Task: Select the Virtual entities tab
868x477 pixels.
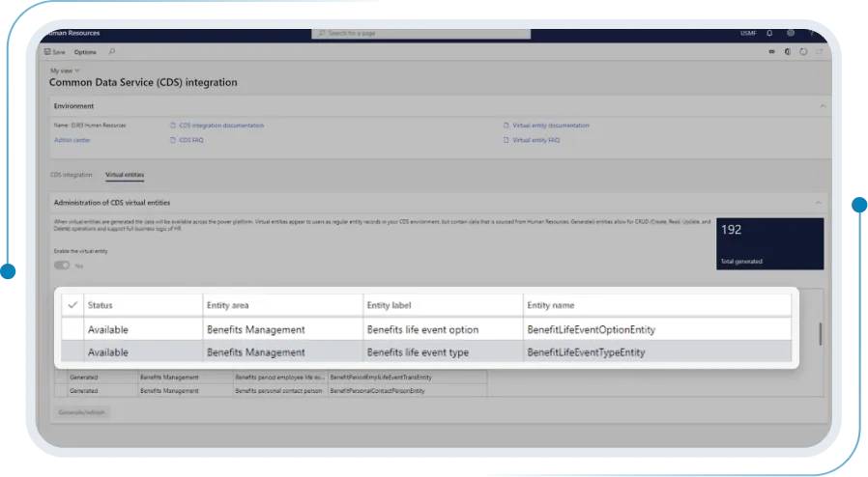Action: point(125,175)
